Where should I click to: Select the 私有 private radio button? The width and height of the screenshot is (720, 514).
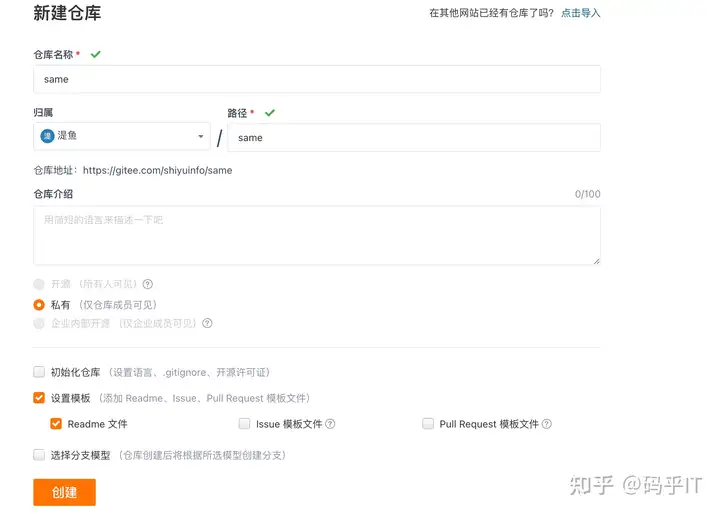pos(39,305)
